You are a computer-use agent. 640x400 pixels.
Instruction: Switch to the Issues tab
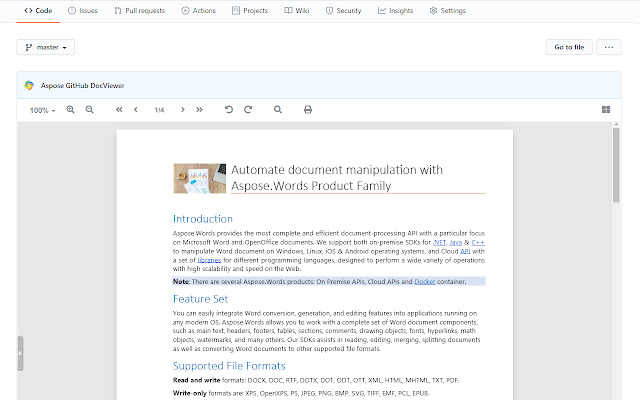(83, 11)
